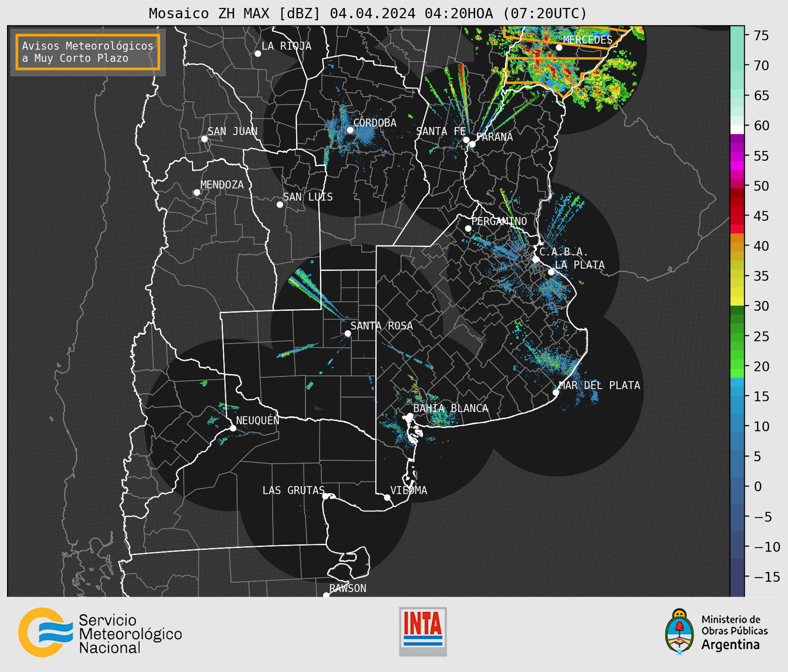This screenshot has width=788, height=672.
Task: Click the CÓRDOBA city marker dot
Action: [x=350, y=130]
